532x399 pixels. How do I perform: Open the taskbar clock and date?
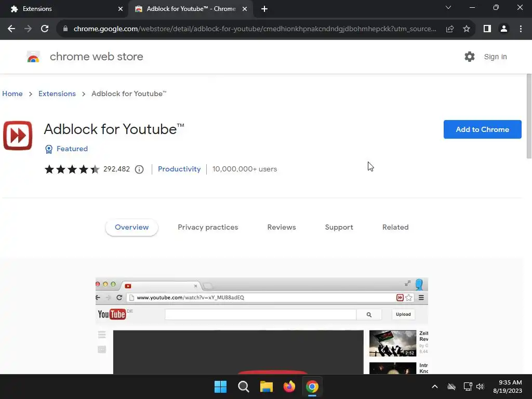point(507,387)
